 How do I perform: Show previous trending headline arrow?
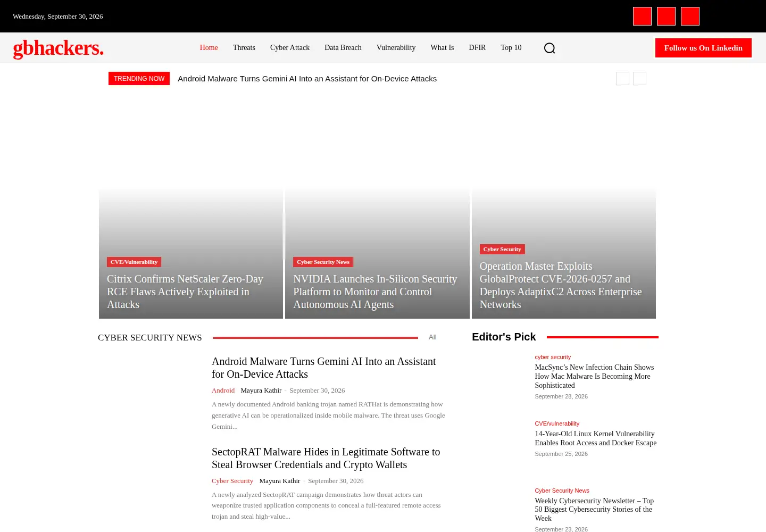pyautogui.click(x=622, y=79)
